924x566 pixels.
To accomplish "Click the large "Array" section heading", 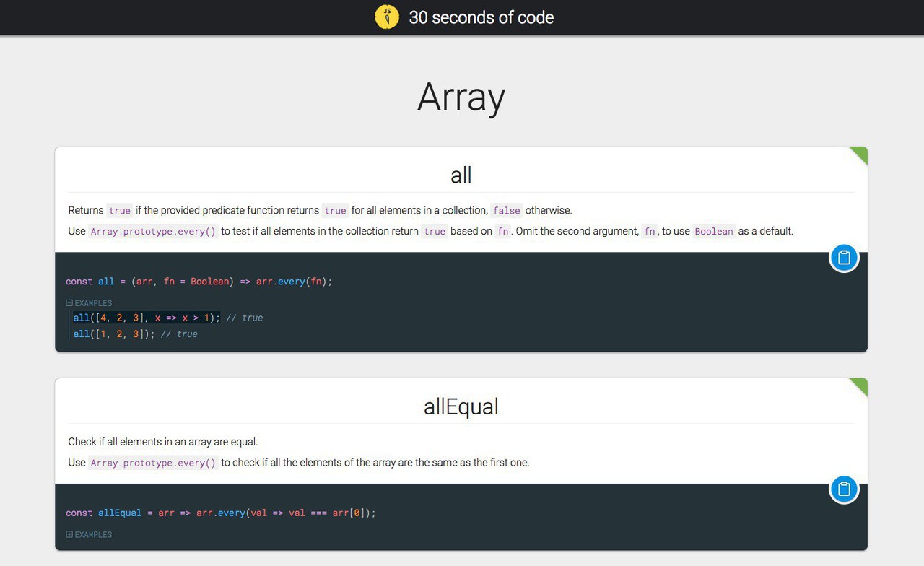I will pos(461,97).
